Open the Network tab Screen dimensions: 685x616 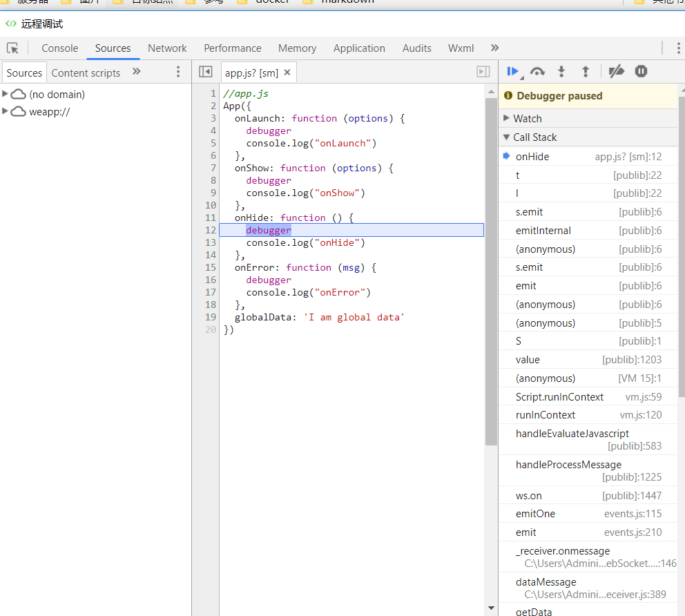[167, 48]
